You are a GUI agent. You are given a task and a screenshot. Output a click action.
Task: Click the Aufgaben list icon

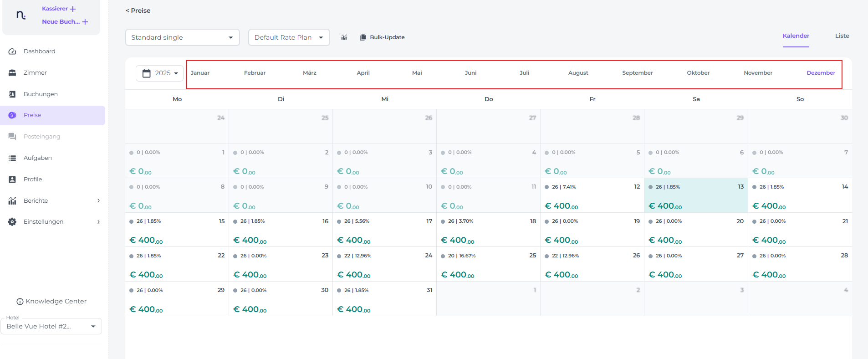[x=12, y=158]
